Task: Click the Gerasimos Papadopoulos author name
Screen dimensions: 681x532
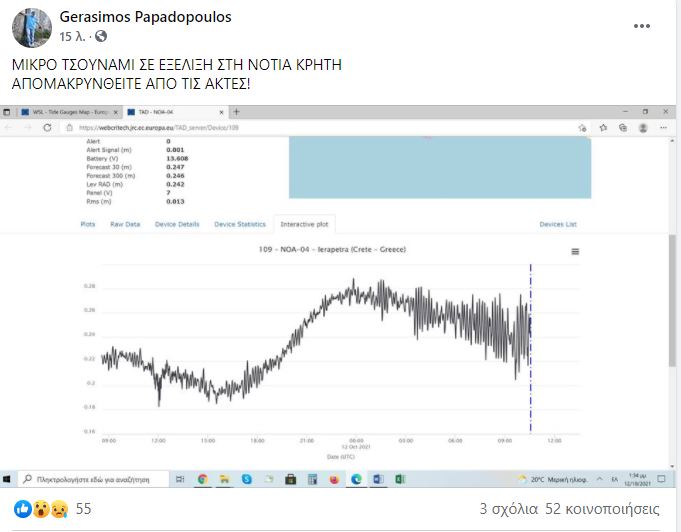Action: coord(146,17)
